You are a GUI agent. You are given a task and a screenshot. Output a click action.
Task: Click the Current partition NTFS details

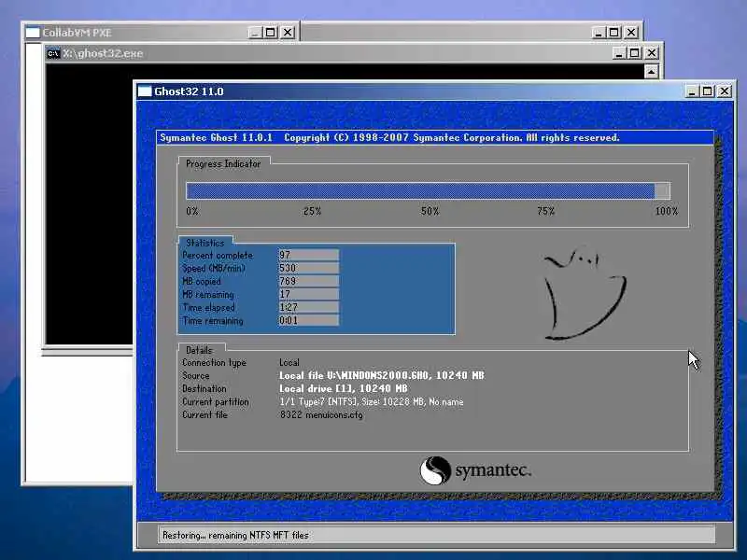[x=371, y=402]
